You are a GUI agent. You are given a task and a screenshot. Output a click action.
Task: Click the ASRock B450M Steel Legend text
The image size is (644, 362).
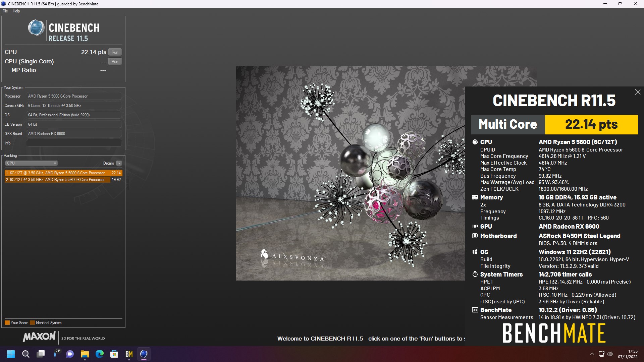pyautogui.click(x=579, y=236)
